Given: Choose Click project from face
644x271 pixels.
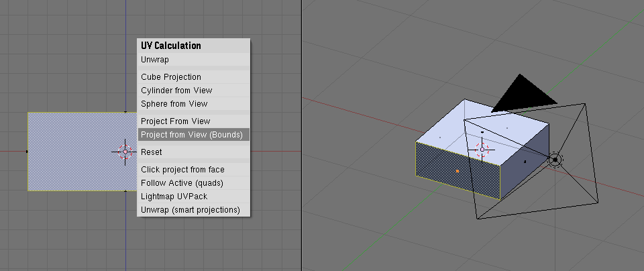Looking at the screenshot, I should click(x=193, y=170).
